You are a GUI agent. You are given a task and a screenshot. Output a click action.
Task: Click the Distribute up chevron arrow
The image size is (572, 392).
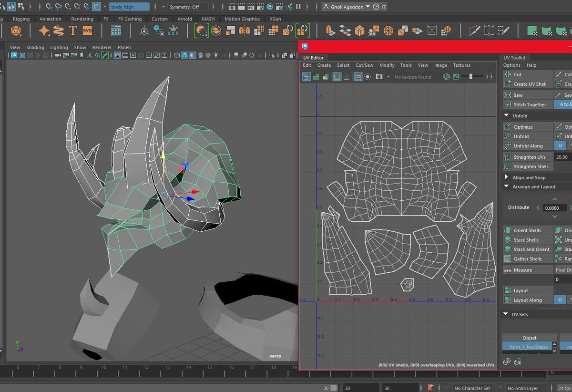tap(554, 199)
